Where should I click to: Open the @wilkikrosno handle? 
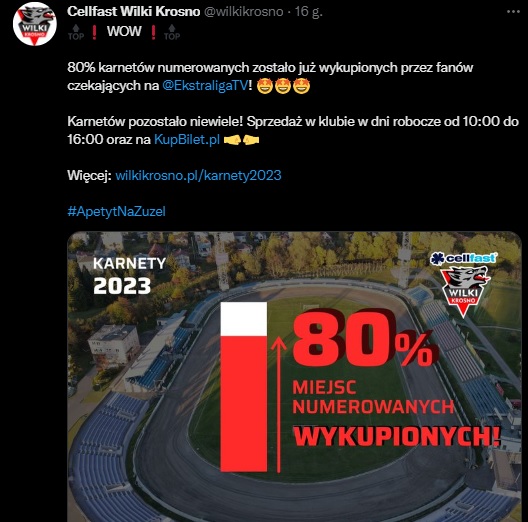click(244, 12)
